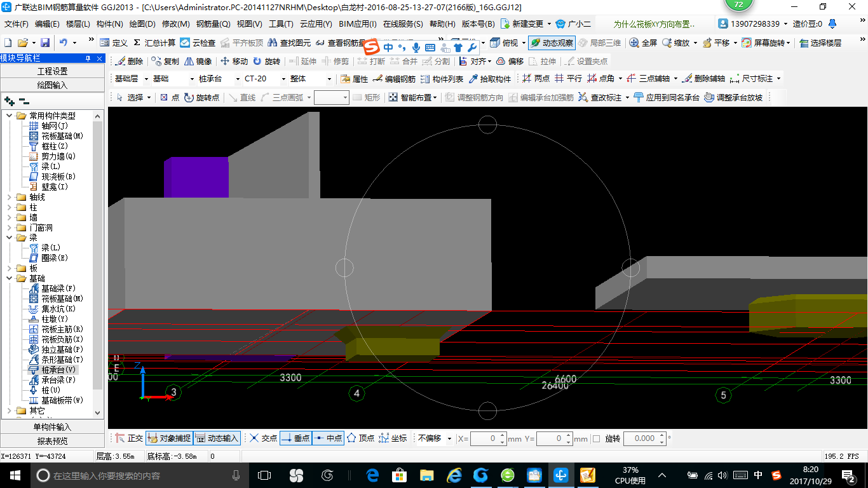The height and width of the screenshot is (488, 868).
Task: Click the 报表预览 button
Action: tap(53, 441)
